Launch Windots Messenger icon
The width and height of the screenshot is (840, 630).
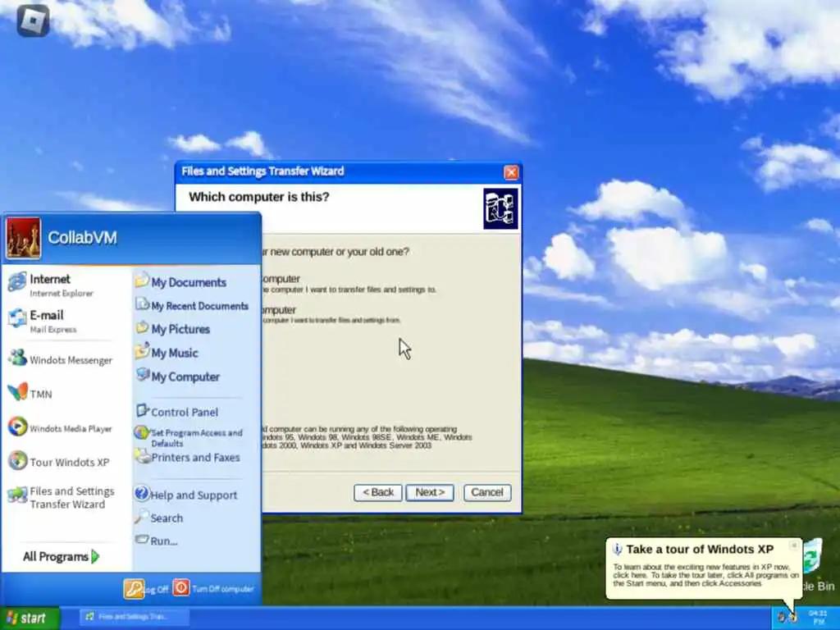(17, 358)
